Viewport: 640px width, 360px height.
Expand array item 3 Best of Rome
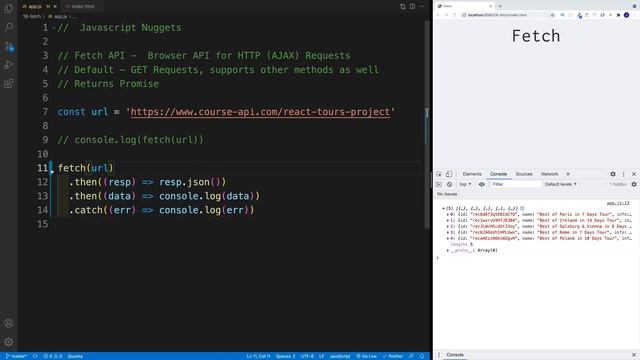pyautogui.click(x=448, y=232)
